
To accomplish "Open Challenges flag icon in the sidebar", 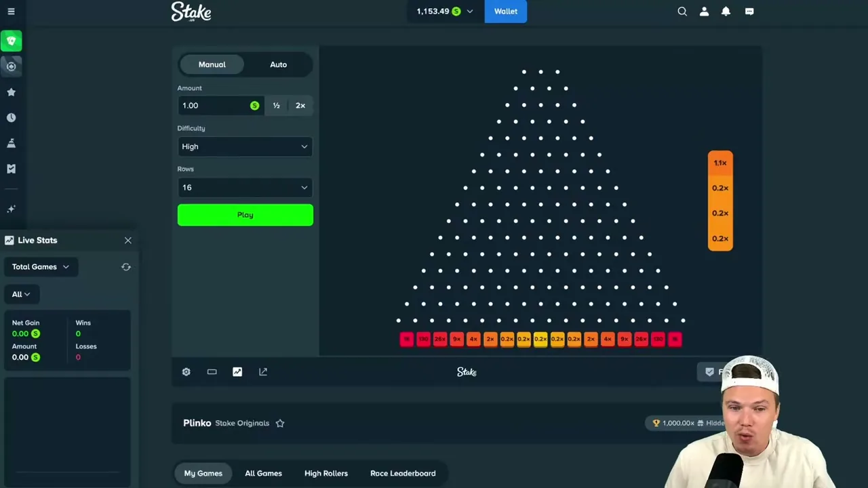I will click(11, 143).
